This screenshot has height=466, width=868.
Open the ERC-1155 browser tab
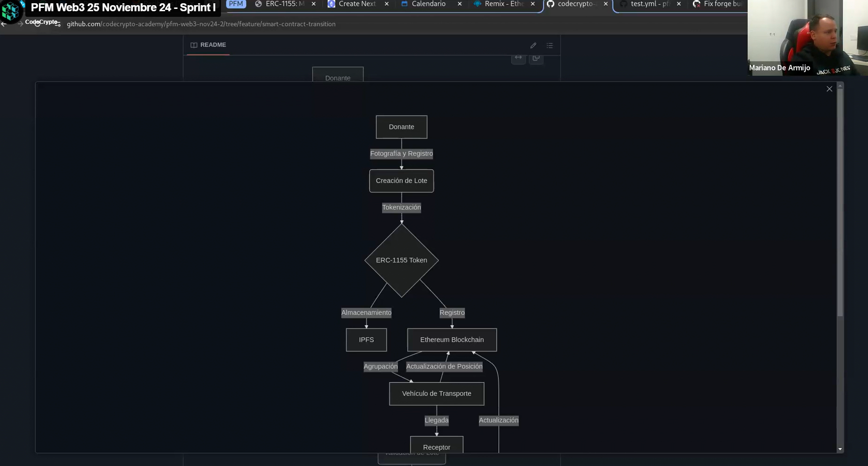pyautogui.click(x=285, y=4)
